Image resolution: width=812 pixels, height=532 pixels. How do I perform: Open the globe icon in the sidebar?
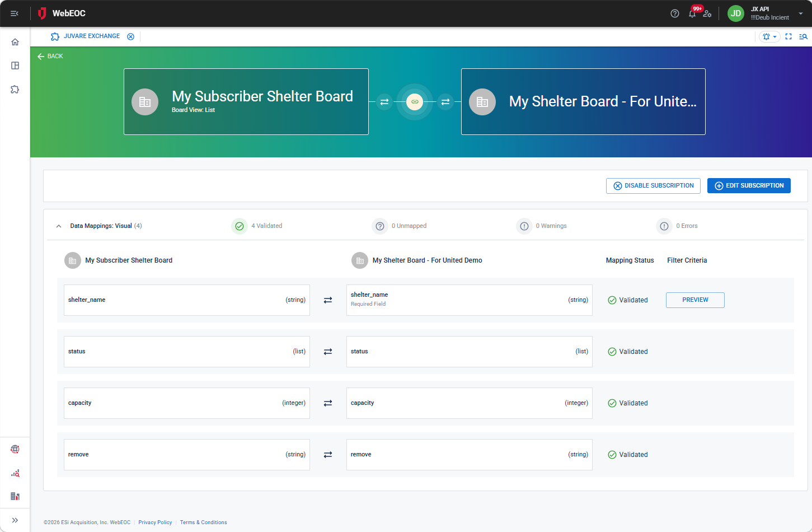coord(15,449)
